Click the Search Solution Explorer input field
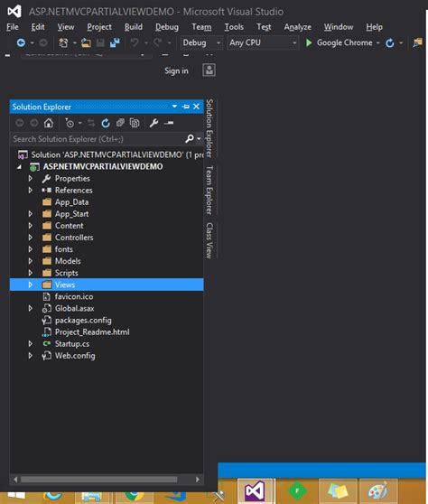Image resolution: width=428 pixels, height=504 pixels. 97,139
